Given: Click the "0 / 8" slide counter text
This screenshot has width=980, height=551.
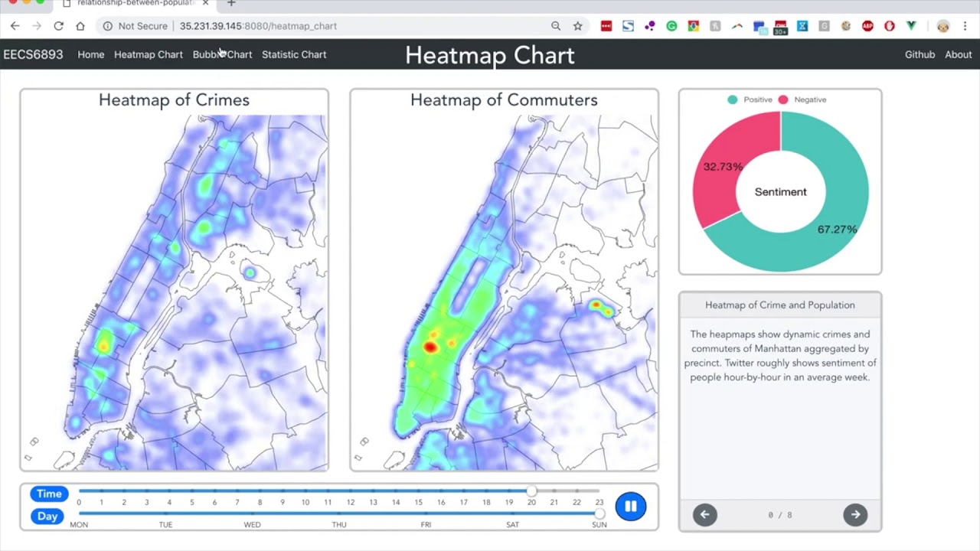Looking at the screenshot, I should point(780,515).
